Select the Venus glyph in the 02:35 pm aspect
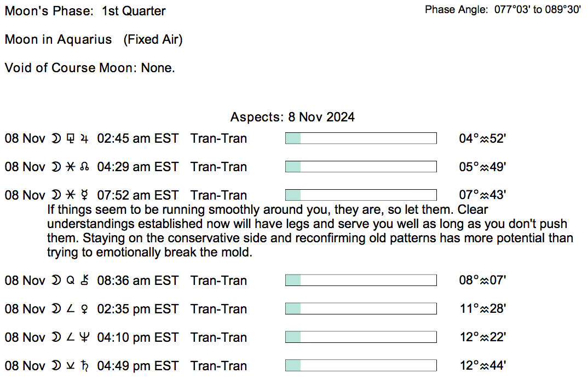This screenshot has height=385, width=588. pyautogui.click(x=84, y=310)
